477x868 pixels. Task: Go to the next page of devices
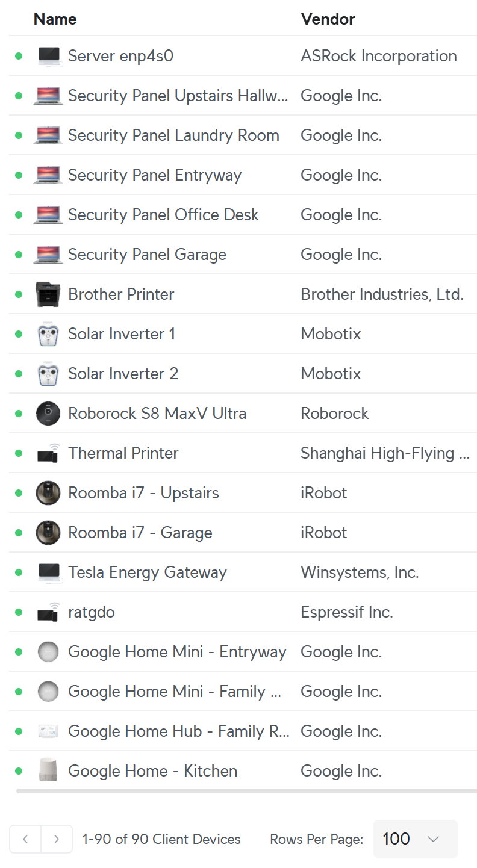pyautogui.click(x=57, y=839)
